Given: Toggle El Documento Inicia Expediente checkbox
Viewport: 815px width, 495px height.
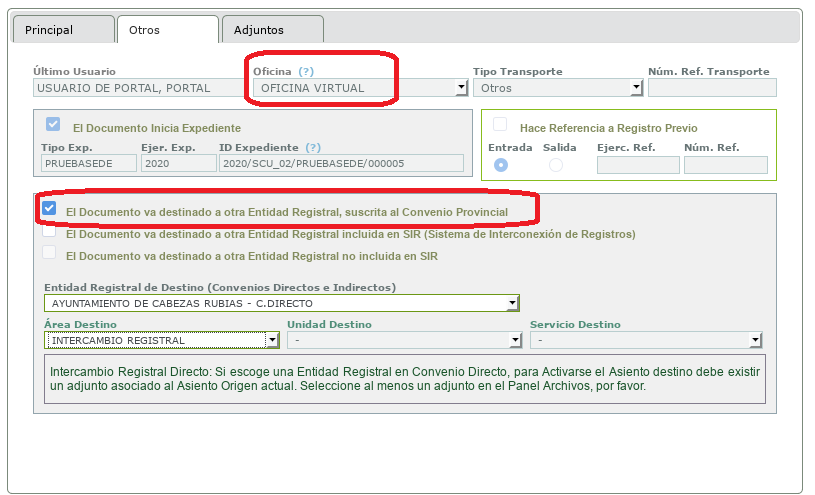Looking at the screenshot, I should [x=53, y=124].
